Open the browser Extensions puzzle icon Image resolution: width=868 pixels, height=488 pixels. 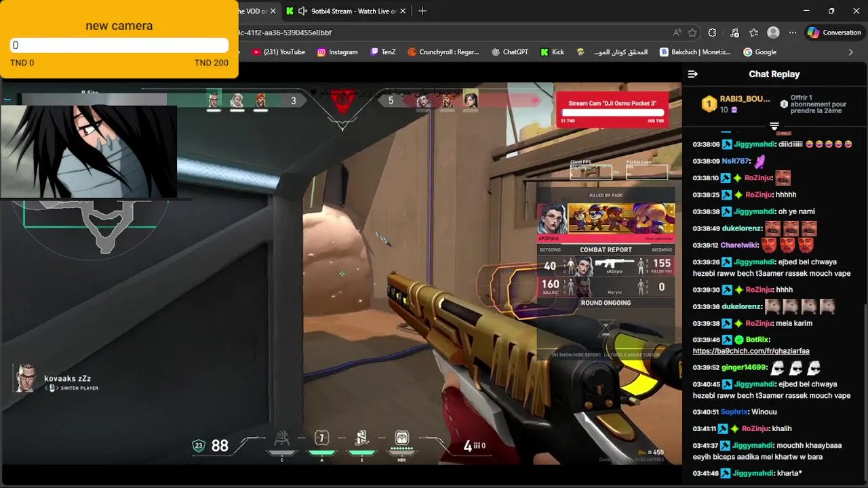[x=712, y=33]
